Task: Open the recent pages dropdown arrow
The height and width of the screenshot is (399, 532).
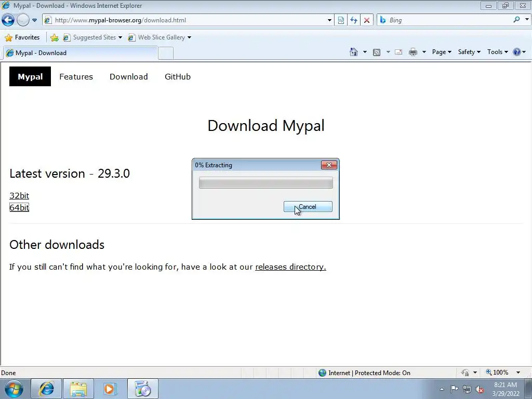Action: [x=35, y=20]
